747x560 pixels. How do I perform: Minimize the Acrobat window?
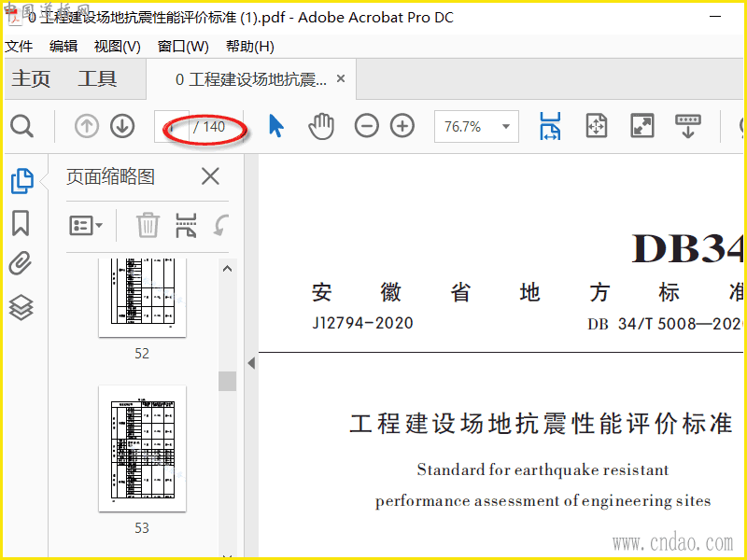click(715, 17)
